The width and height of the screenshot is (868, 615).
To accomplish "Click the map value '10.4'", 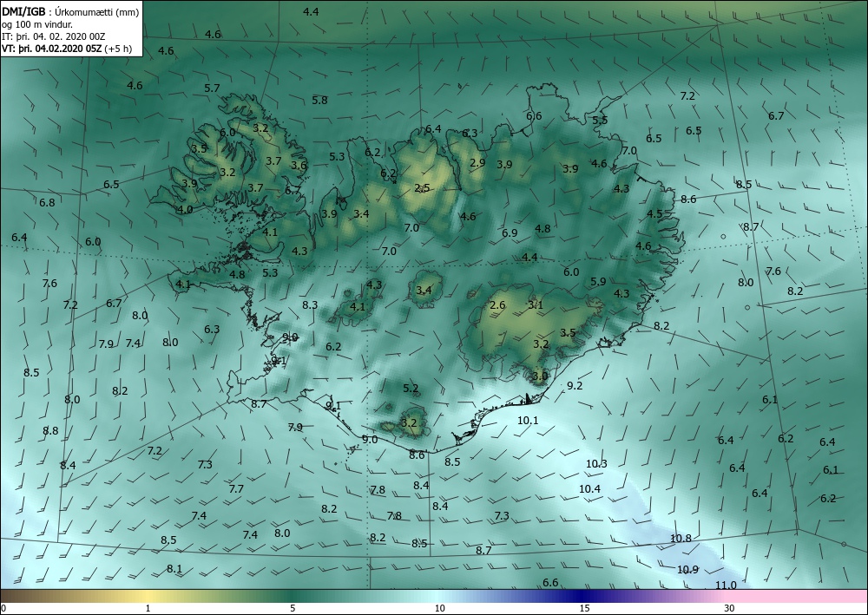I will [589, 489].
